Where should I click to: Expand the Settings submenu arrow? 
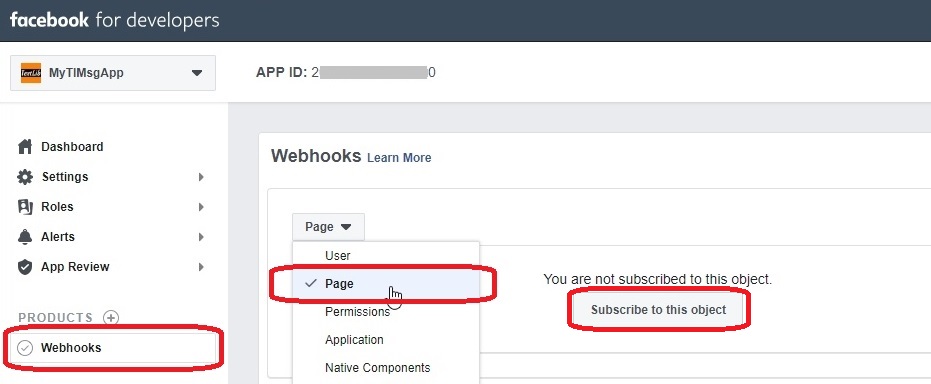(201, 177)
